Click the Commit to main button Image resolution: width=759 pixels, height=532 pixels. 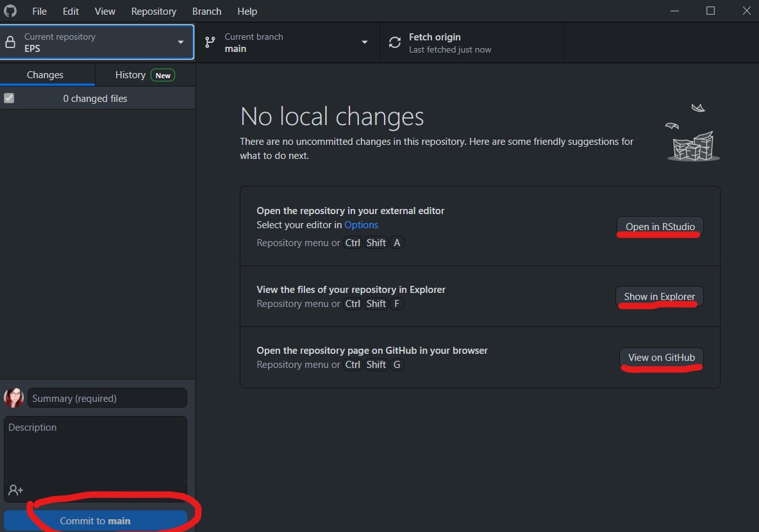[96, 521]
